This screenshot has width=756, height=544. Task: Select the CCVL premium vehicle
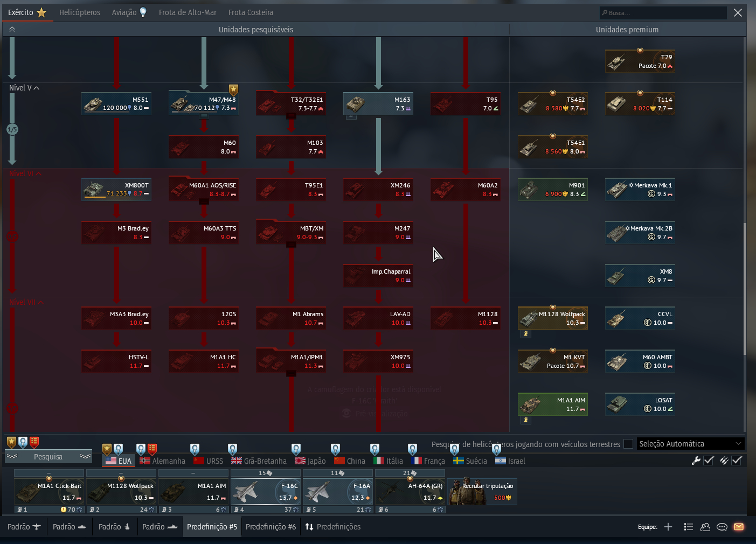pos(640,318)
